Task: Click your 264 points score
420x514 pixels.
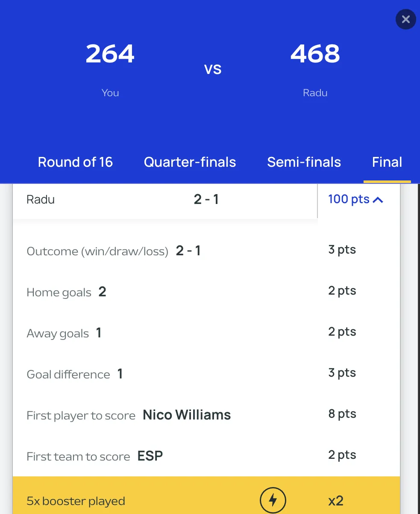Action: (x=110, y=54)
